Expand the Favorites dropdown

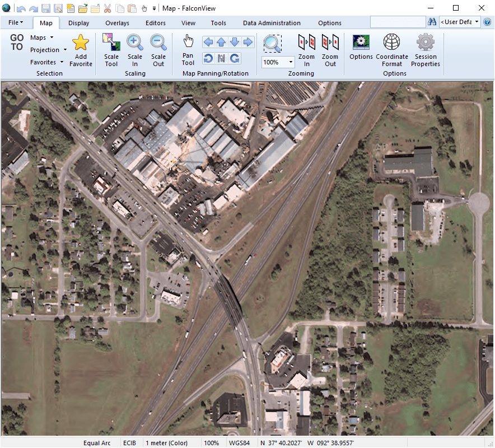click(x=46, y=62)
